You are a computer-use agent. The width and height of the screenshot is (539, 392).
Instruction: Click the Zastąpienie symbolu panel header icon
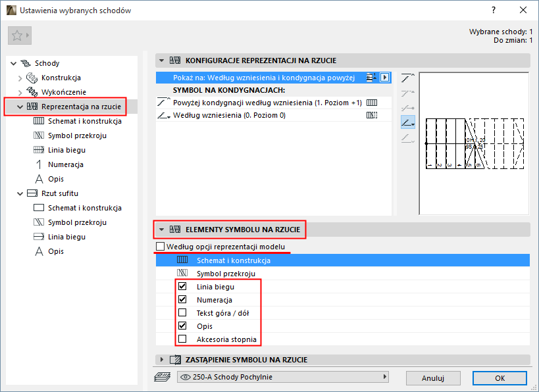tap(175, 360)
